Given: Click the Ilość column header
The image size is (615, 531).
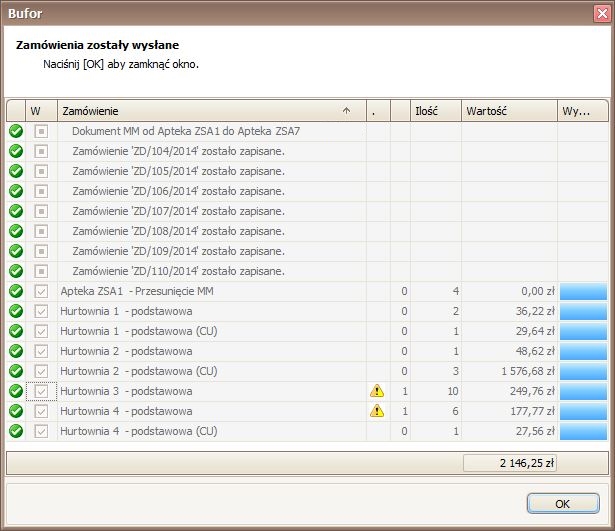Looking at the screenshot, I should tap(435, 111).
